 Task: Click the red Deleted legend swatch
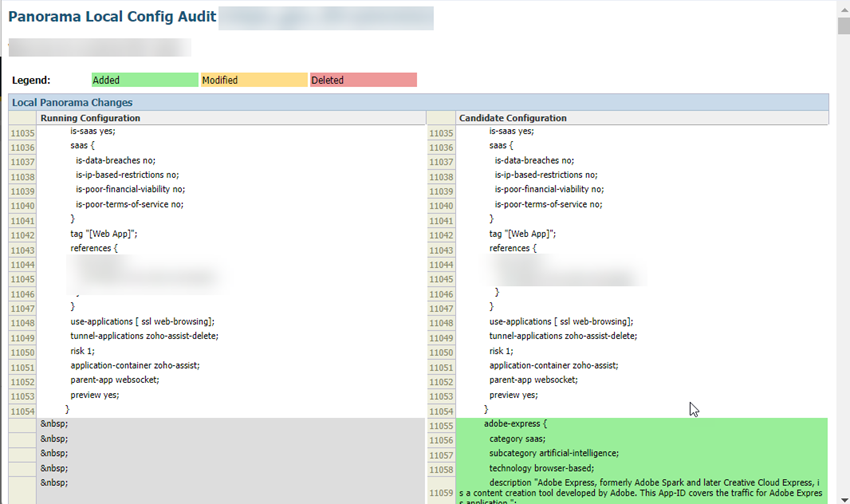click(362, 80)
